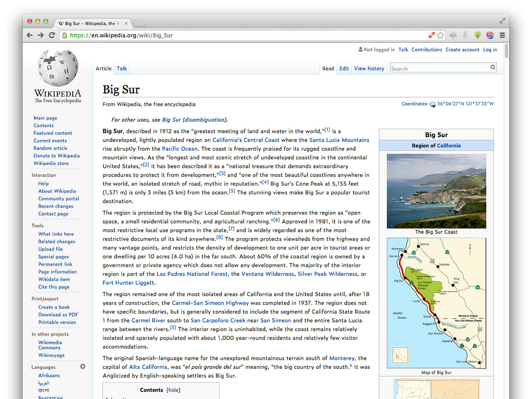This screenshot has width=532, height=399.
Task: Click the globe icon beside the coordinates
Action: 433,104
